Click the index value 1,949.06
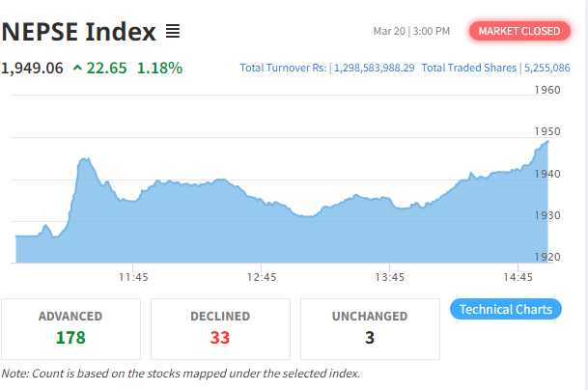Viewport: 588px width, 390px height. [x=33, y=69]
